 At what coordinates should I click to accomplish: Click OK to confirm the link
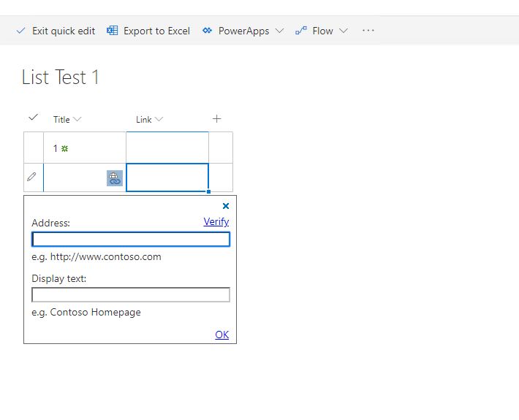coord(222,335)
